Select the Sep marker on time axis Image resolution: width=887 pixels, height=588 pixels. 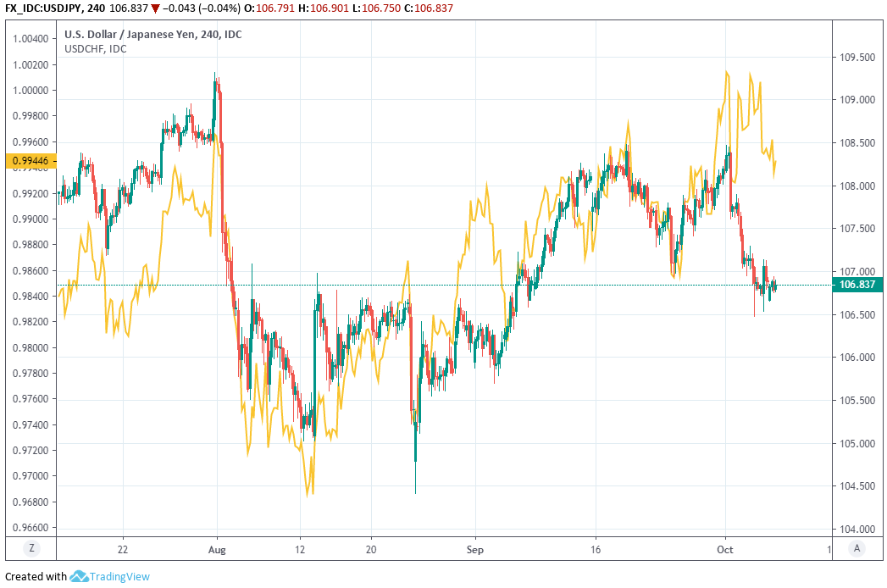pyautogui.click(x=474, y=548)
